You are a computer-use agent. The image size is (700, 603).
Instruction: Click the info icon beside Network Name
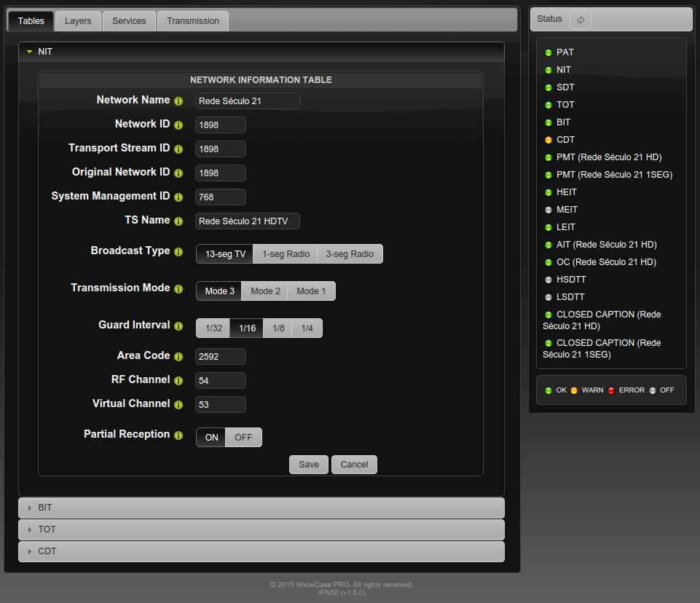click(178, 101)
